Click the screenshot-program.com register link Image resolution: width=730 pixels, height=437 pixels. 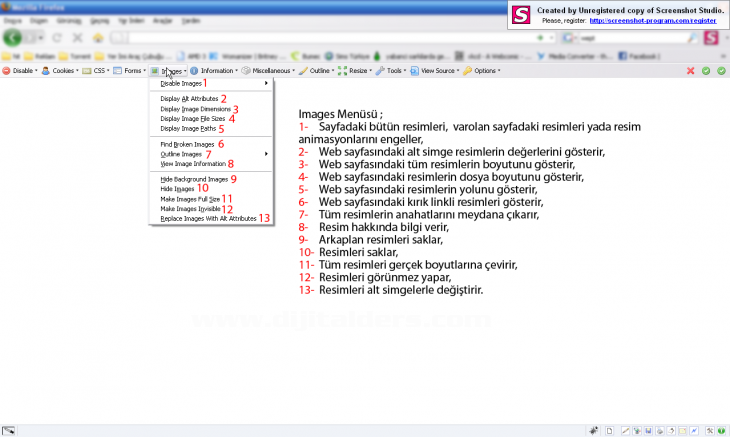click(653, 19)
